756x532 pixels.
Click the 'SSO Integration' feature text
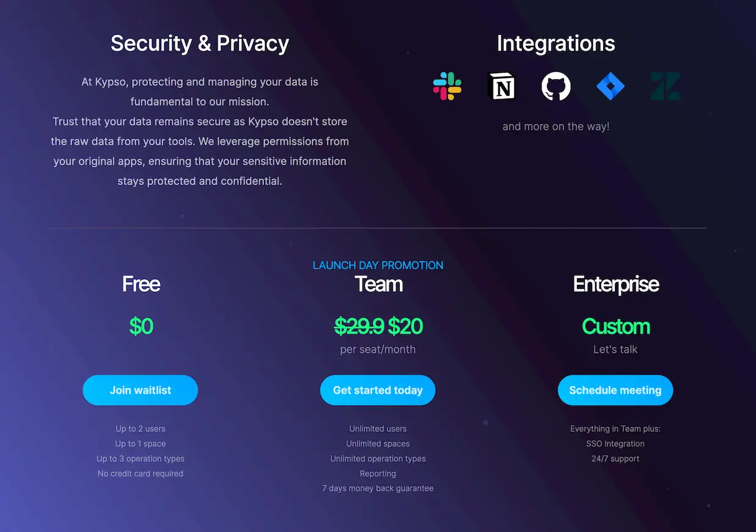point(615,443)
